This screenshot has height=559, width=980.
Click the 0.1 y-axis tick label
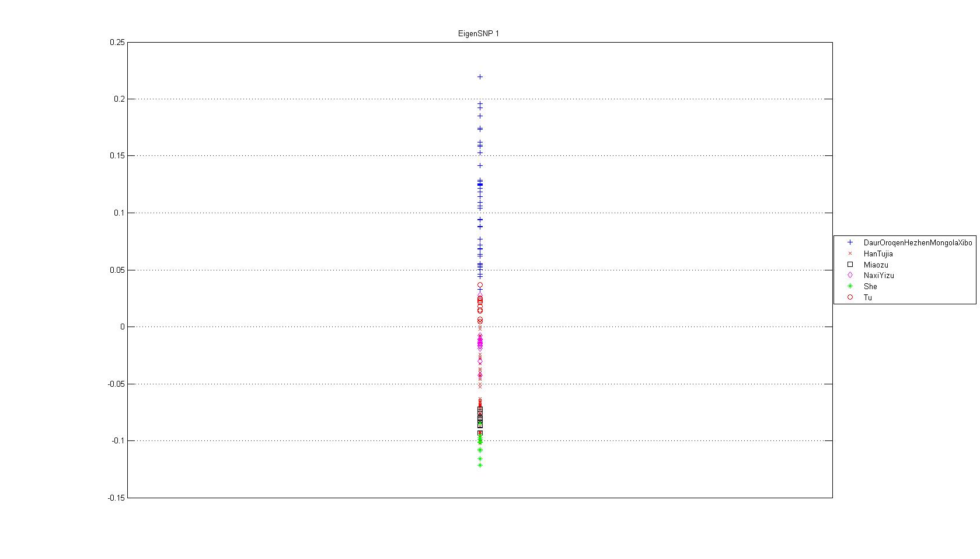(119, 213)
